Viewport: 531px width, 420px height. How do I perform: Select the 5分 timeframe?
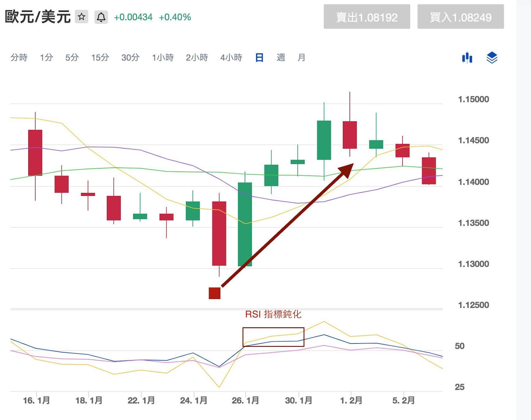(x=72, y=57)
